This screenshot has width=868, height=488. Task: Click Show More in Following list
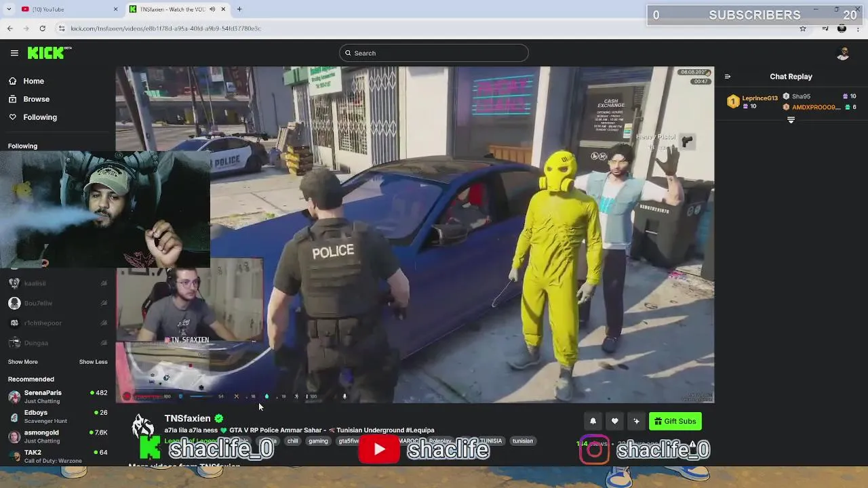(23, 362)
